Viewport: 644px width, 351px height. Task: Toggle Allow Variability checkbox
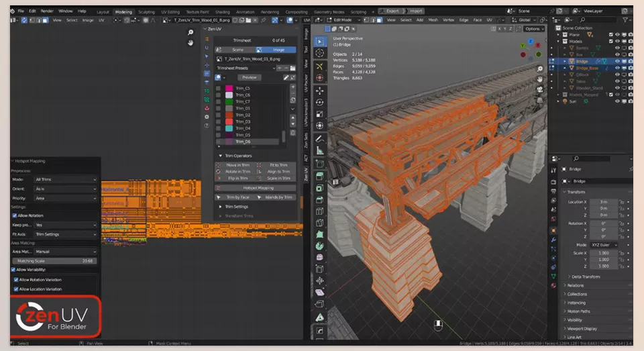[x=13, y=270]
